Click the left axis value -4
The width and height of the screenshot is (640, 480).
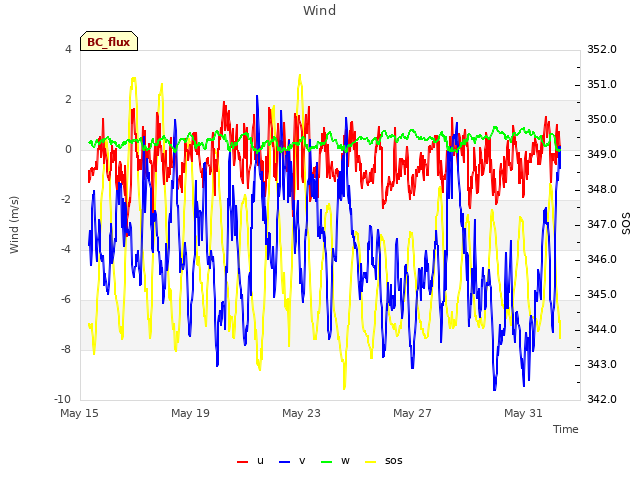tap(66, 249)
